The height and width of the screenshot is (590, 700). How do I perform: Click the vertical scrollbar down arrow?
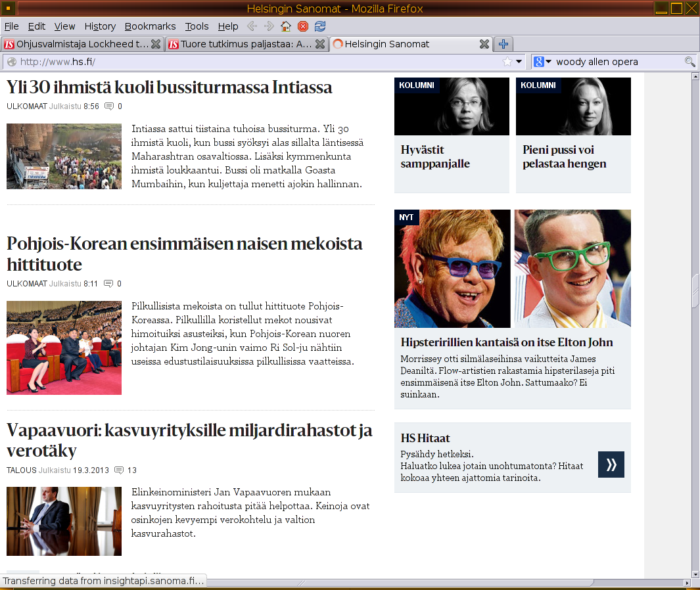[x=695, y=574]
